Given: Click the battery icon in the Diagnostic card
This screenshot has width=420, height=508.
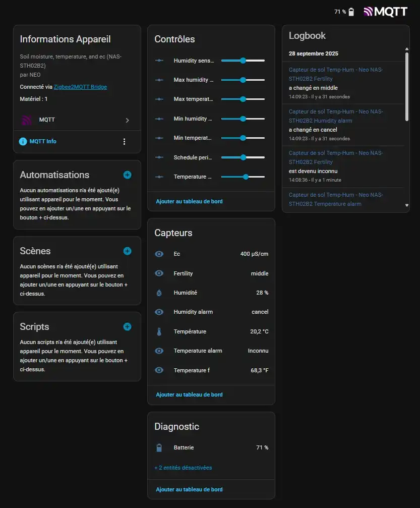Looking at the screenshot, I should tap(159, 447).
